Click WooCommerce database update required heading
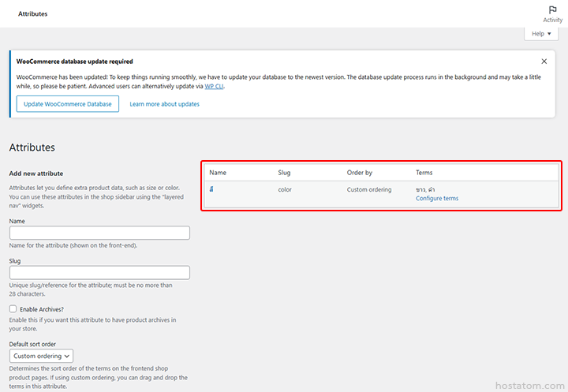568x392 pixels. point(75,62)
